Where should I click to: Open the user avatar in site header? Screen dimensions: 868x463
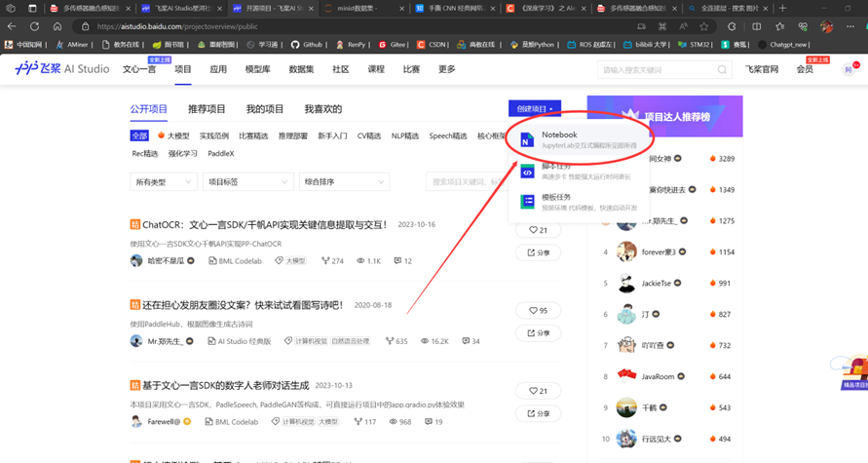point(849,69)
